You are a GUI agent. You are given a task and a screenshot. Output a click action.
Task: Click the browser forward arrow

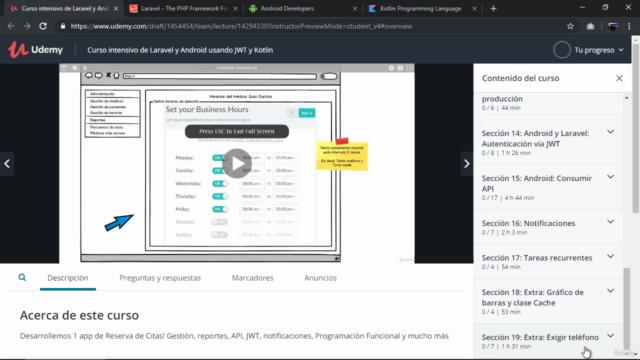tap(27, 26)
